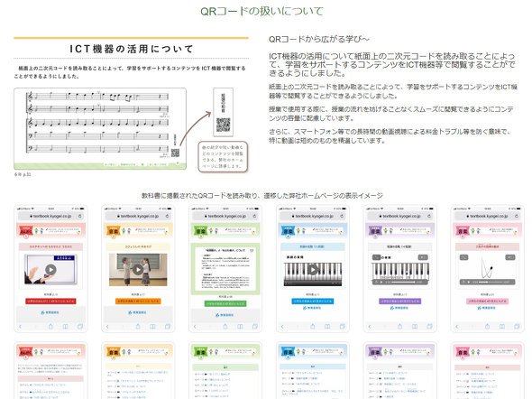Click the 教育芸術社 logo link in the red phone footer
532x399 pixels.
tap(50, 312)
